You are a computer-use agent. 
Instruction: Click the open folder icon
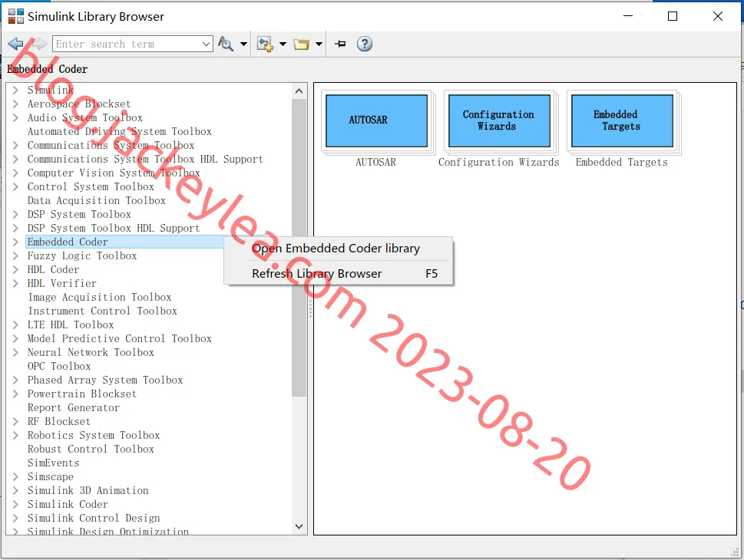click(301, 44)
